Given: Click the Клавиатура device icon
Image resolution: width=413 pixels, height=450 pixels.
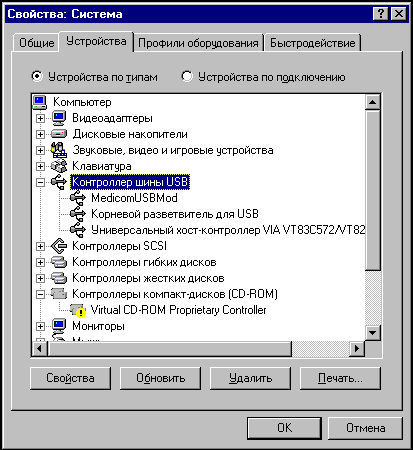Looking at the screenshot, I should coord(59,166).
